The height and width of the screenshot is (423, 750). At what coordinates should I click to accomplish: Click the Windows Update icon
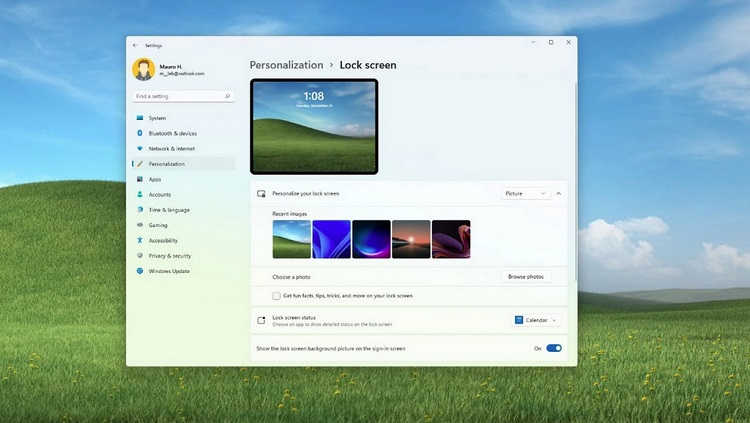coord(140,271)
